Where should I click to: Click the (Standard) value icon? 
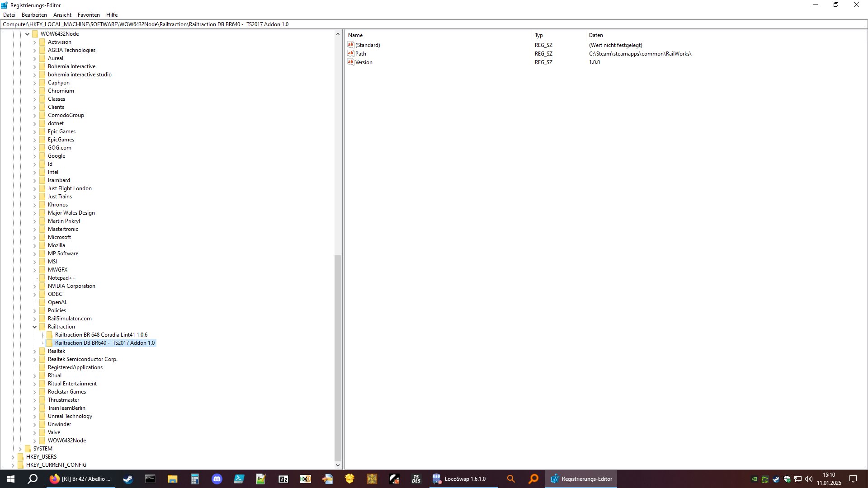point(350,45)
